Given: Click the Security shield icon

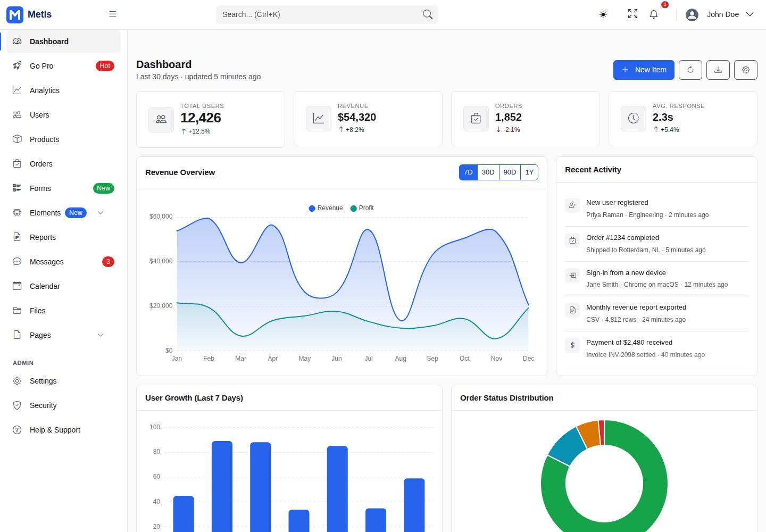Looking at the screenshot, I should pyautogui.click(x=17, y=405).
